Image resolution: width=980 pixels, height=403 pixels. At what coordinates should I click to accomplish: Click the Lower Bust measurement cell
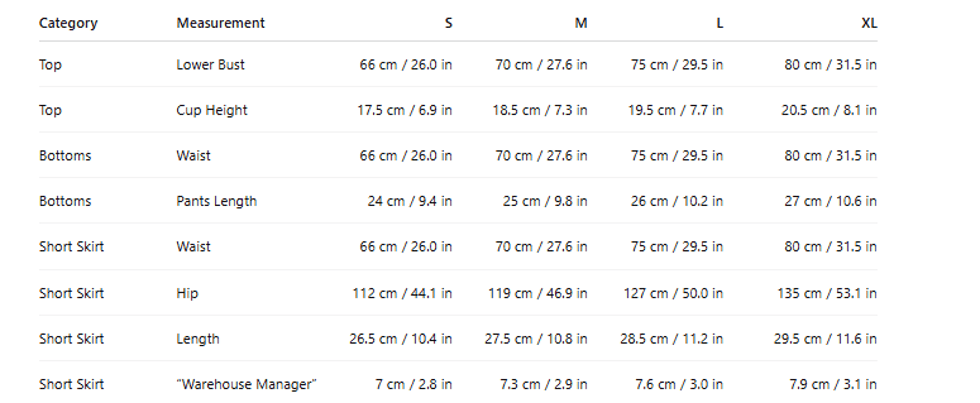210,65
